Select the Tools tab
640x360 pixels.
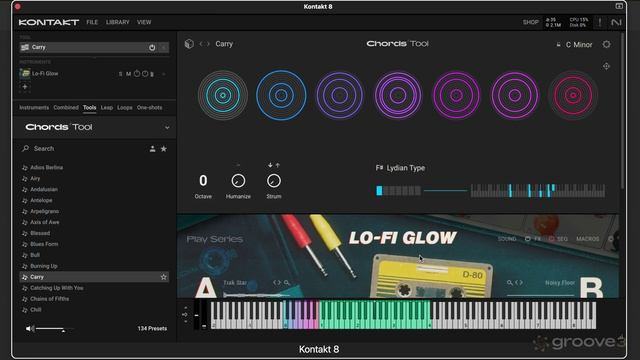89,108
